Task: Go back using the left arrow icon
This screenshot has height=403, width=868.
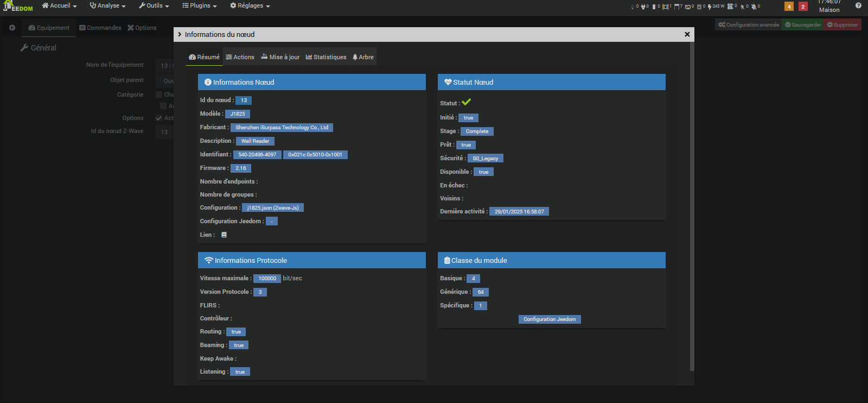Action: coord(12,28)
